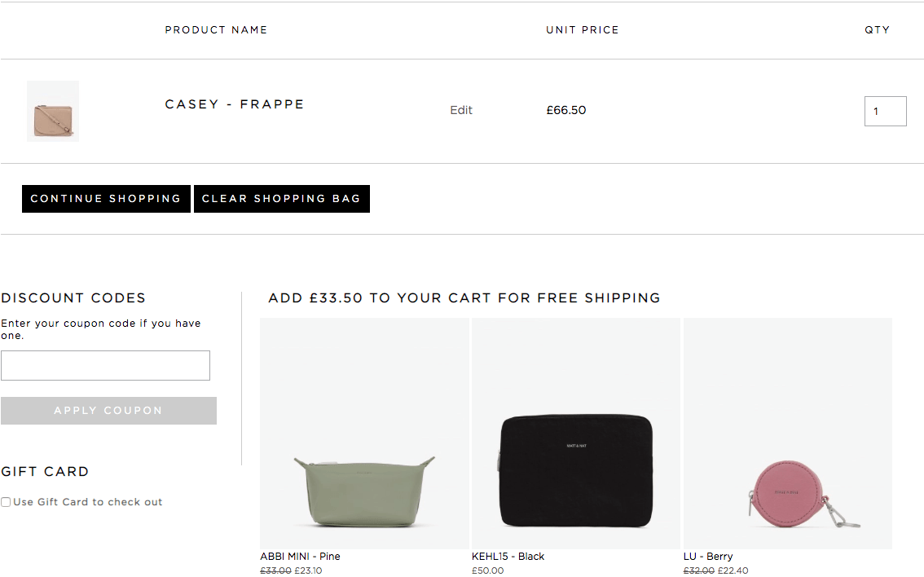
Task: Focus the quantity field showing 1
Action: pos(885,111)
